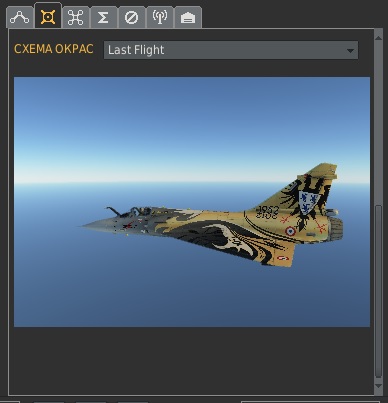Open the drone-shaped triggered actions tab
The width and height of the screenshot is (388, 403).
tap(76, 17)
